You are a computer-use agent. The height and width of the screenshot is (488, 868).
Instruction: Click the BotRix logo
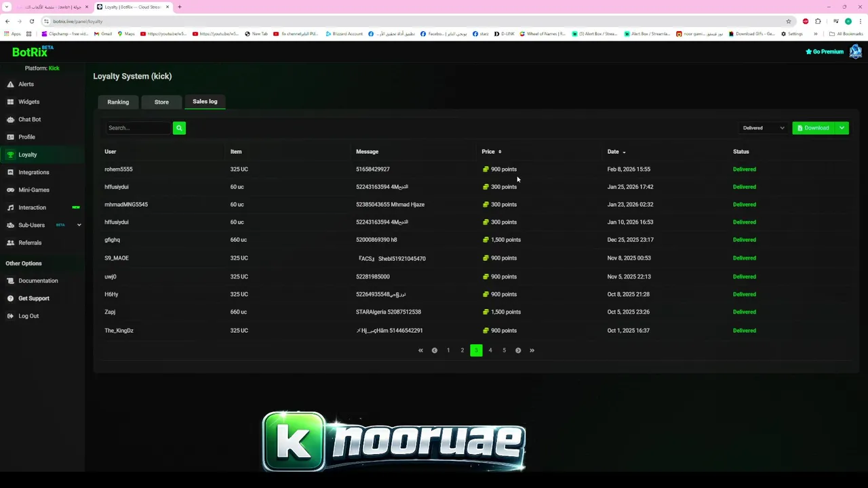pos(33,52)
